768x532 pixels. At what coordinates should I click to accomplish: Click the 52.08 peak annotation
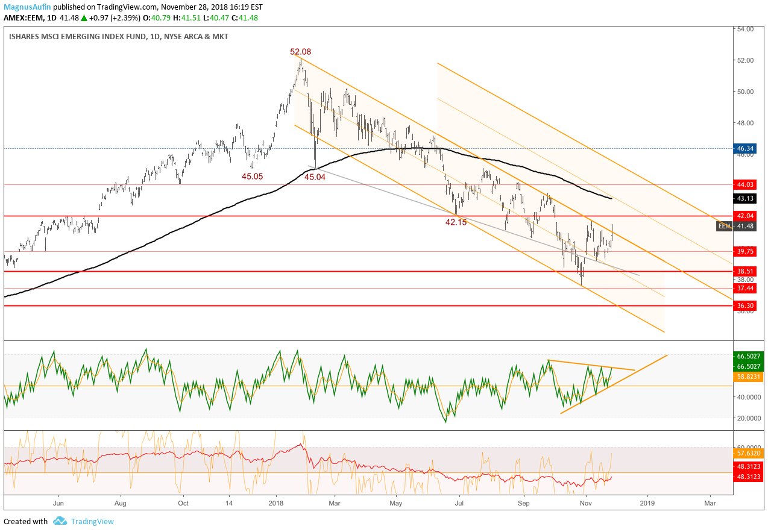tap(301, 52)
